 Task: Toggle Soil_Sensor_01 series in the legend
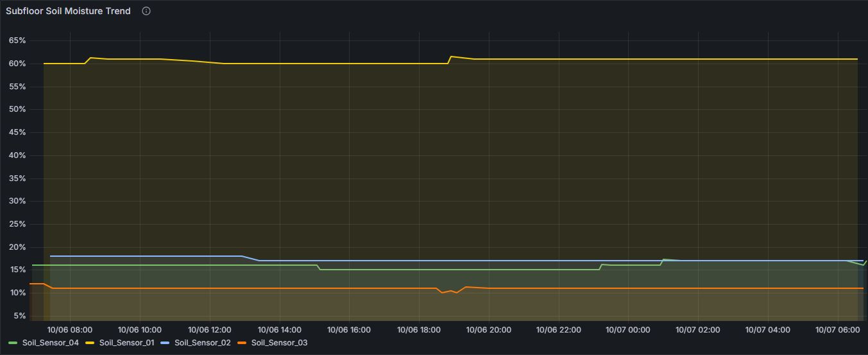pyautogui.click(x=126, y=343)
